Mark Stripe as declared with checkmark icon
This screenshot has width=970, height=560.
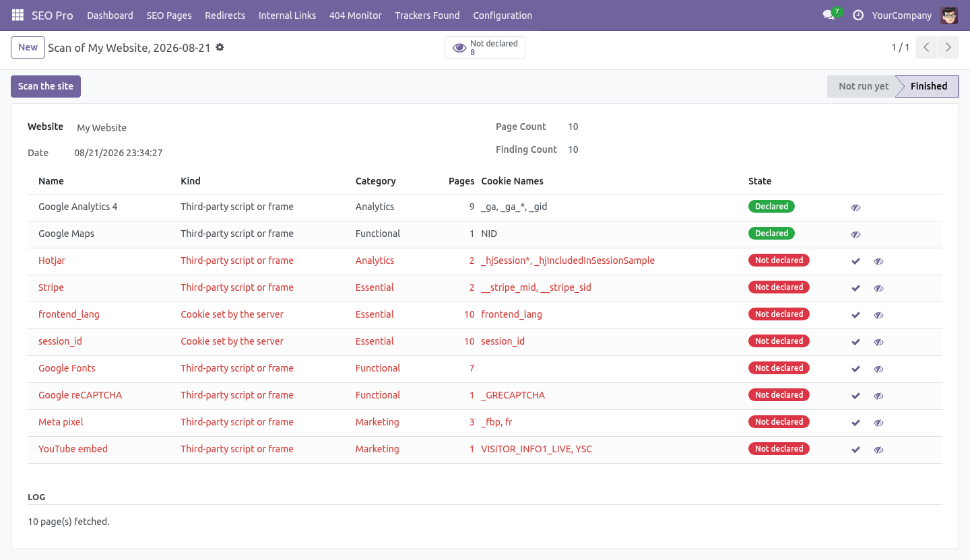point(855,288)
